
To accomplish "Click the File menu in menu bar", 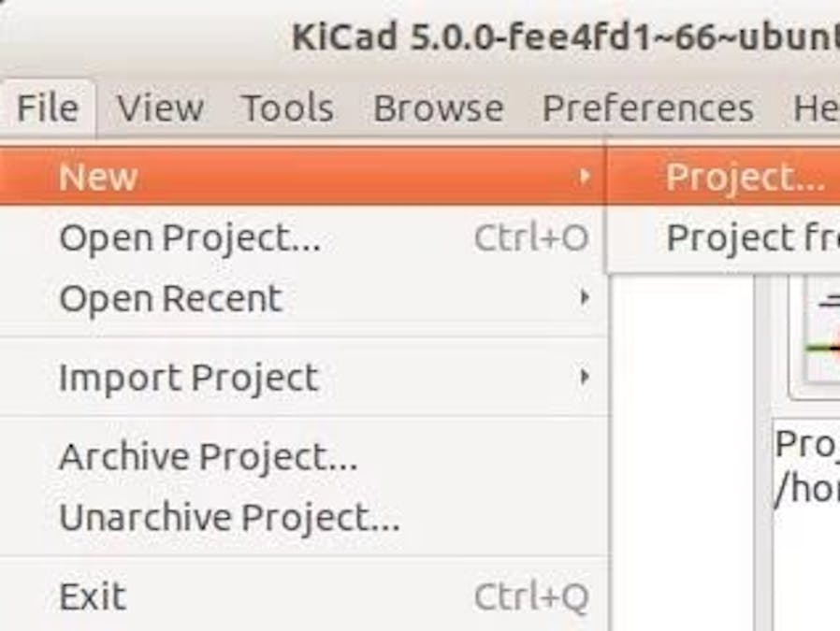I will pyautogui.click(x=47, y=108).
